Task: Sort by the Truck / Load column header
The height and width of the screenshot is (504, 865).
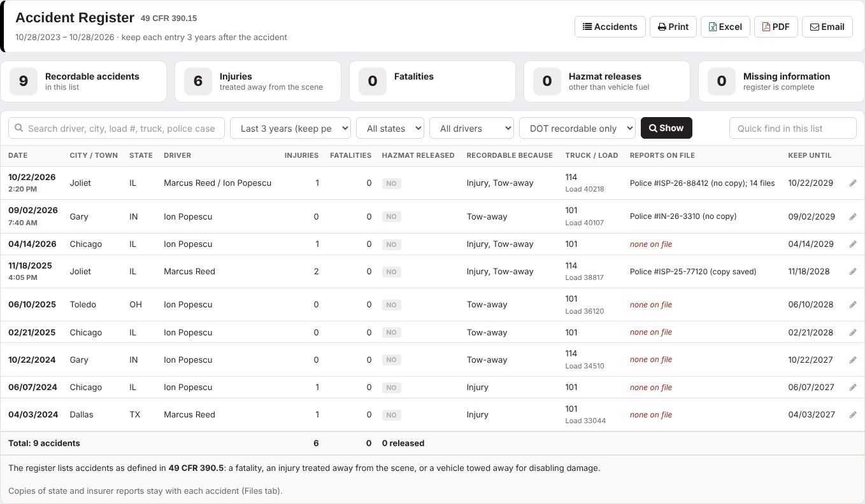Action: pyautogui.click(x=592, y=155)
